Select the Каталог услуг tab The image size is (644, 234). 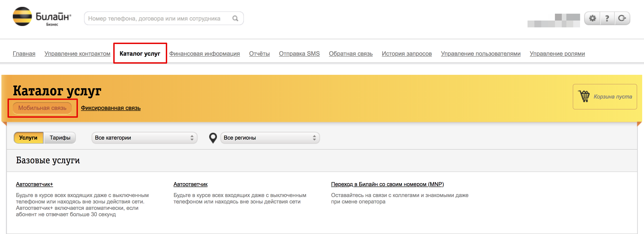click(140, 54)
